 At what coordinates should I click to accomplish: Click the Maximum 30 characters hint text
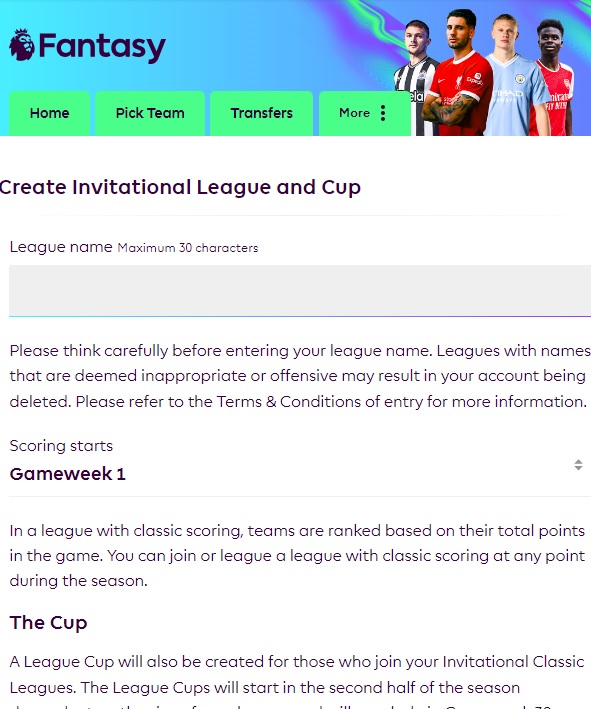click(x=188, y=248)
